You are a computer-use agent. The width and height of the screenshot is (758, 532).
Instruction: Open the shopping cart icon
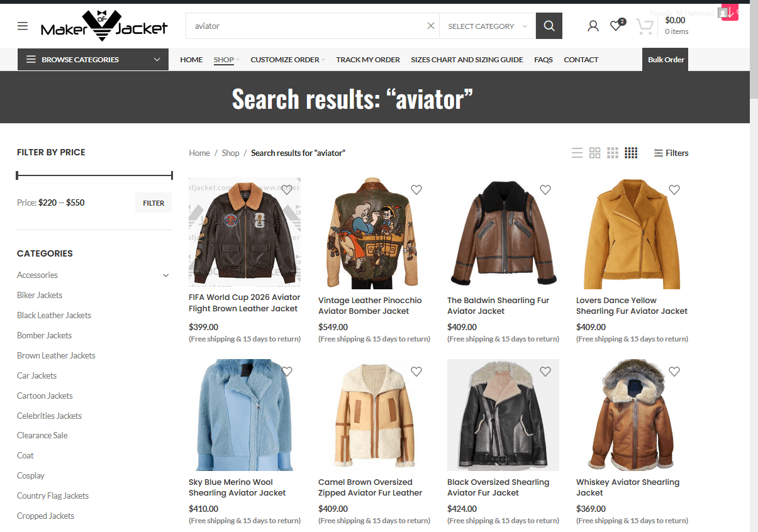coord(645,26)
